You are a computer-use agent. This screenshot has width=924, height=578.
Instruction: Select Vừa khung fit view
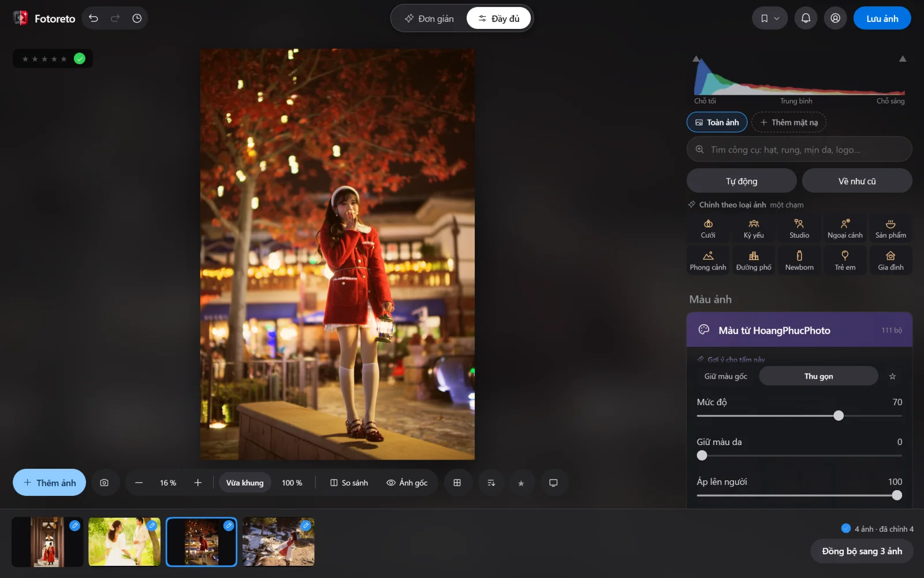point(245,483)
